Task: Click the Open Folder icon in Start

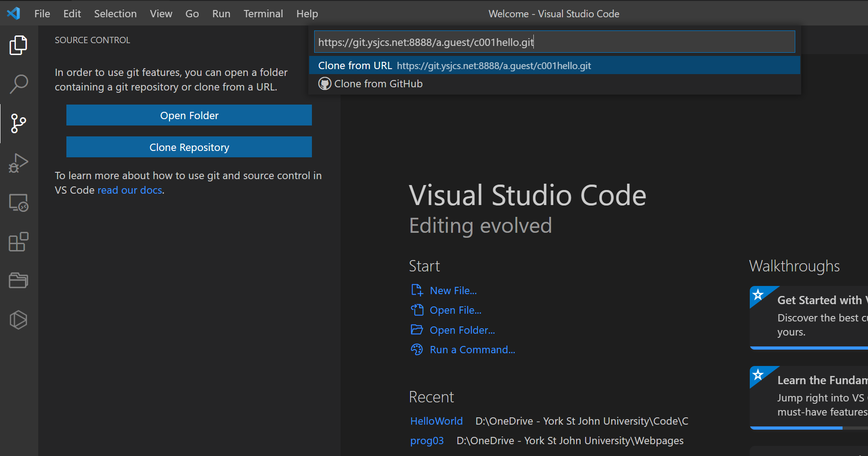Action: 417,330
